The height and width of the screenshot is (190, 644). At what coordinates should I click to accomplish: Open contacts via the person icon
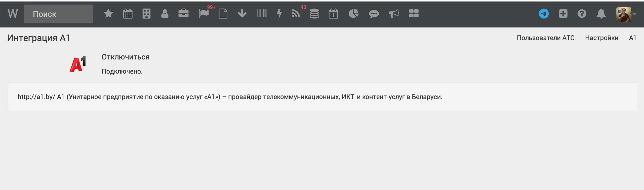coord(165,14)
